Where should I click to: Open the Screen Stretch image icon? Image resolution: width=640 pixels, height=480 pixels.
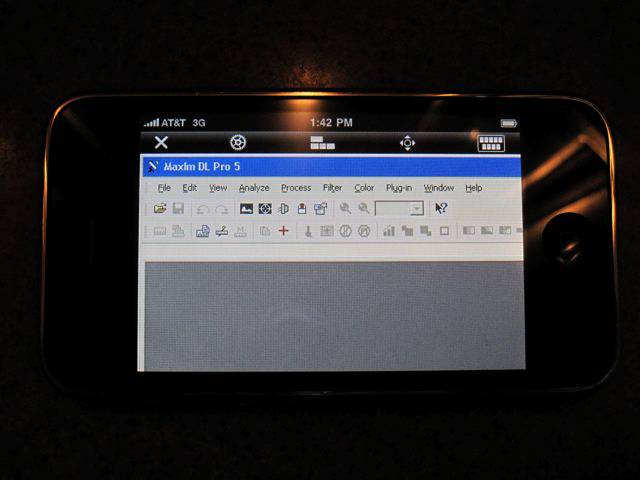point(246,209)
